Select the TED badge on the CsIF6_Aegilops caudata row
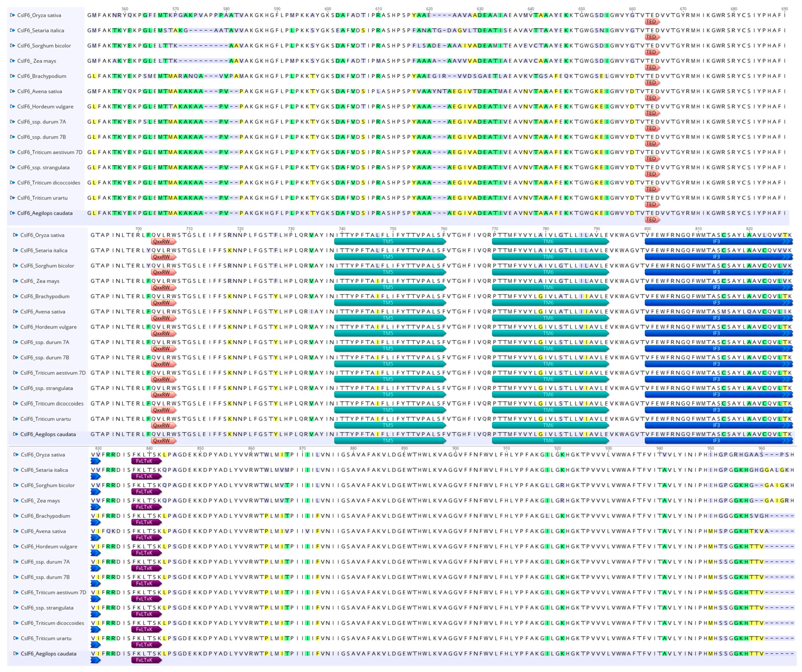802x672 pixels. 652,219
